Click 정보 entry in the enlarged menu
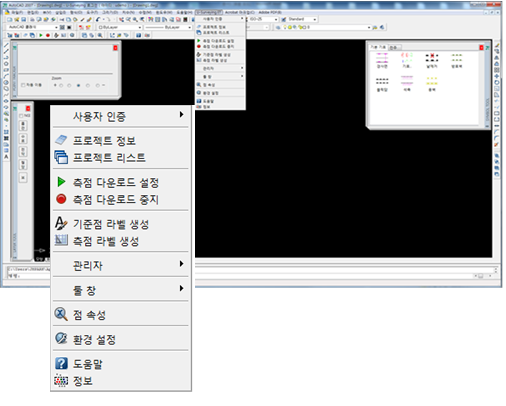 [121, 381]
